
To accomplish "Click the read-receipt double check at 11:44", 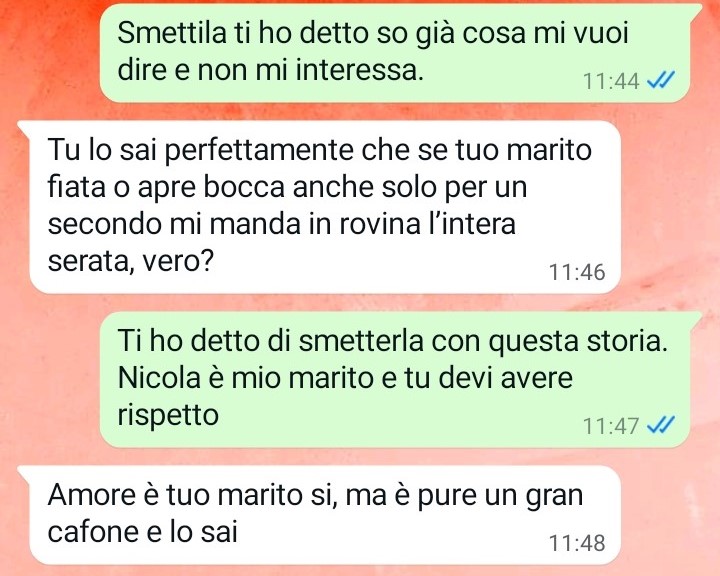I will coord(661,81).
